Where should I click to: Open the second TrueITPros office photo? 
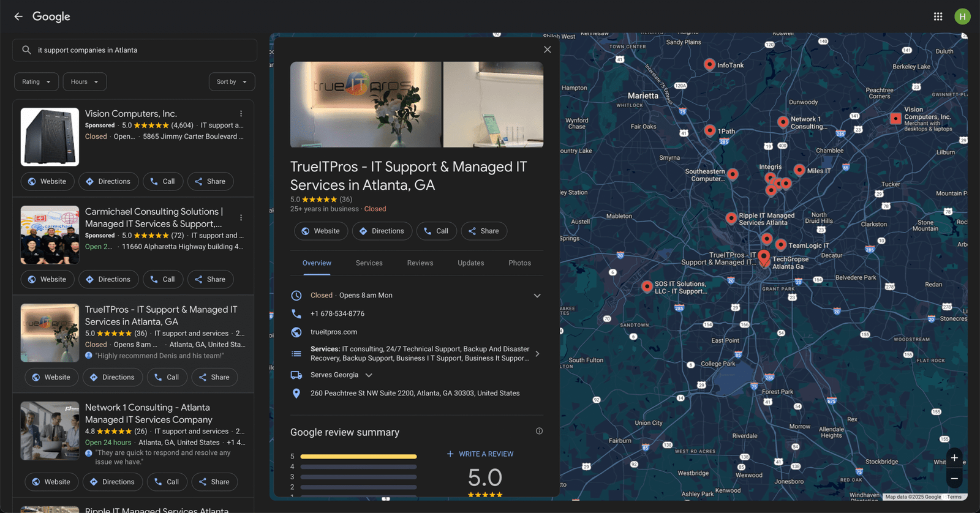pyautogui.click(x=493, y=105)
